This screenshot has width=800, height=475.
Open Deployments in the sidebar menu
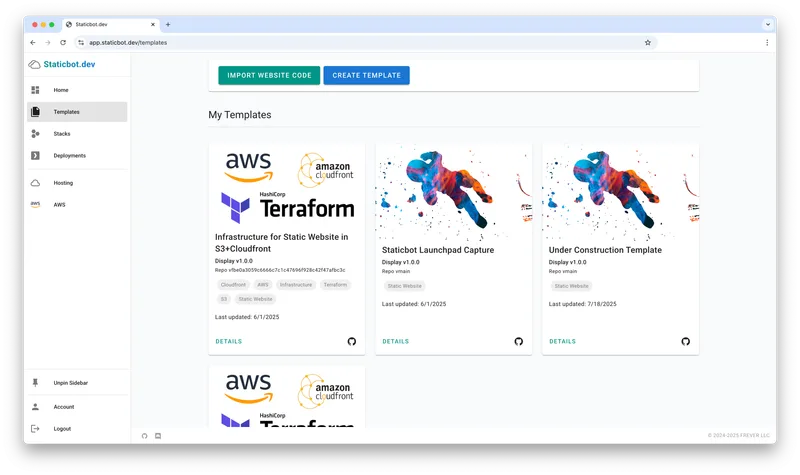click(x=77, y=156)
